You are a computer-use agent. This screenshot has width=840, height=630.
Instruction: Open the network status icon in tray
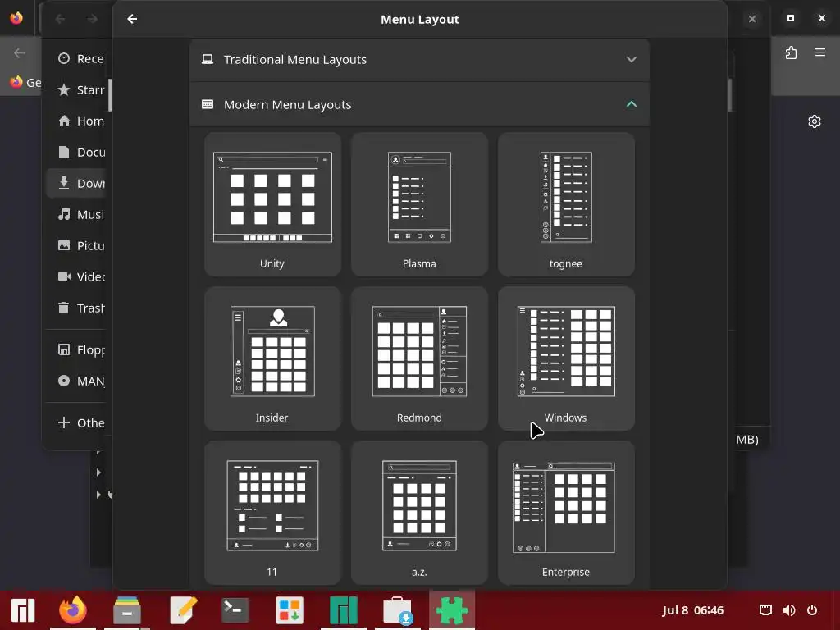[765, 610]
